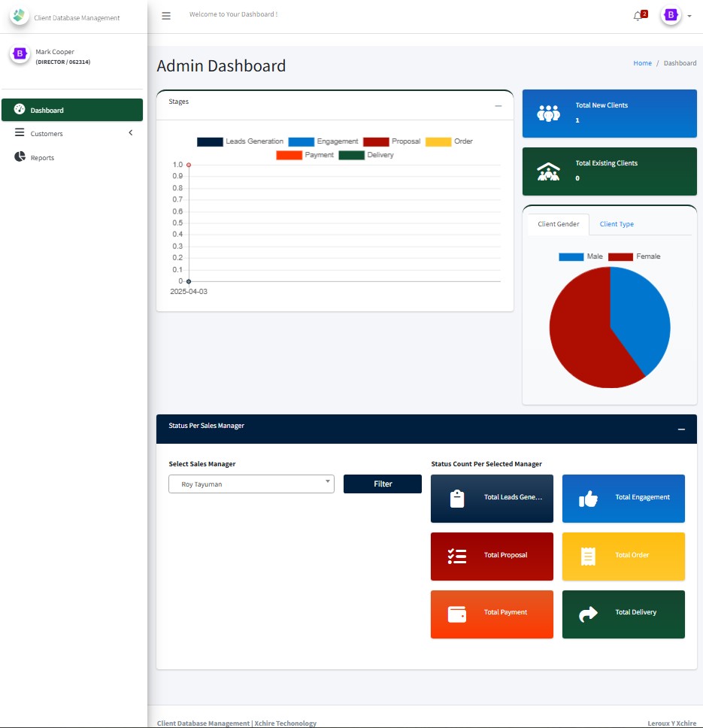703x728 pixels.
Task: Click the Xchire Techonology footer text
Action: click(x=286, y=723)
